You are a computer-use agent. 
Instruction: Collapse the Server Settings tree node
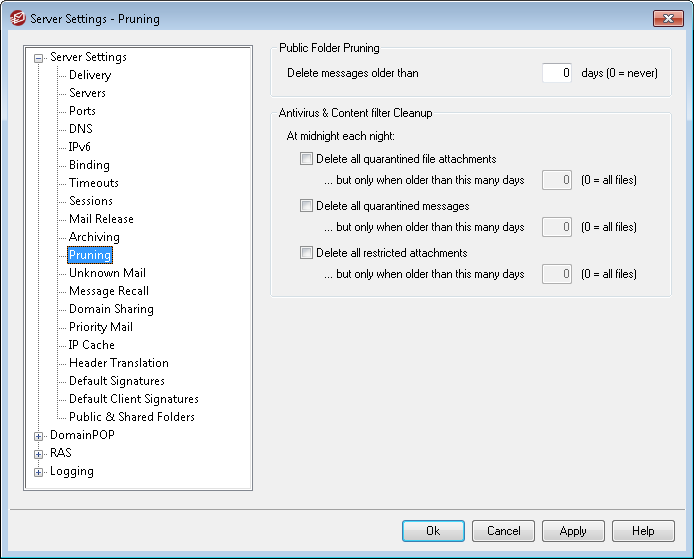39,58
